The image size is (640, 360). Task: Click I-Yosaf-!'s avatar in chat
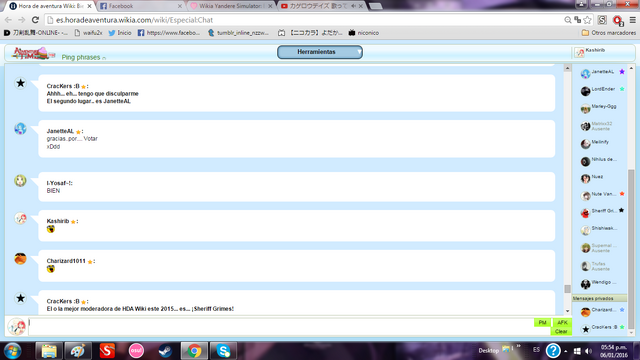click(20, 180)
